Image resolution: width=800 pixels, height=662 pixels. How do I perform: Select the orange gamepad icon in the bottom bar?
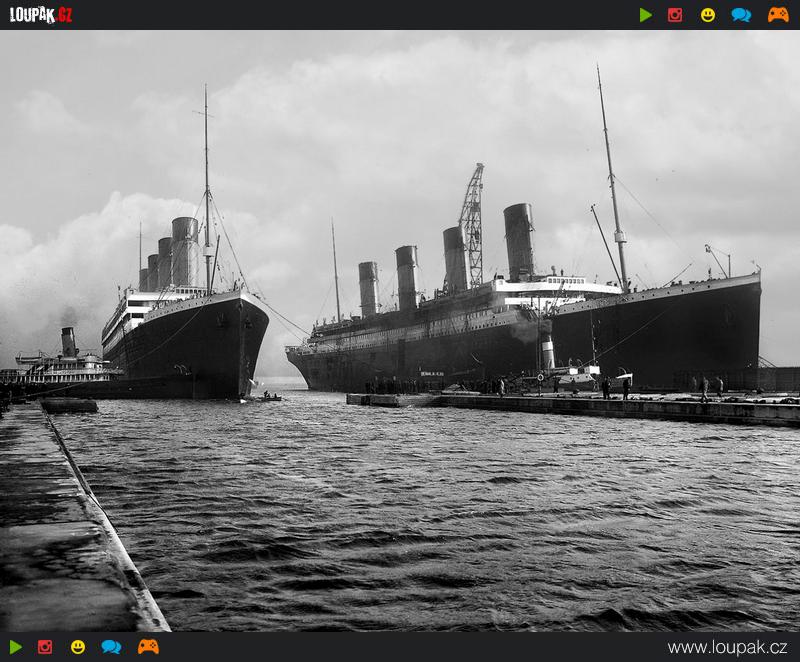coord(148,647)
